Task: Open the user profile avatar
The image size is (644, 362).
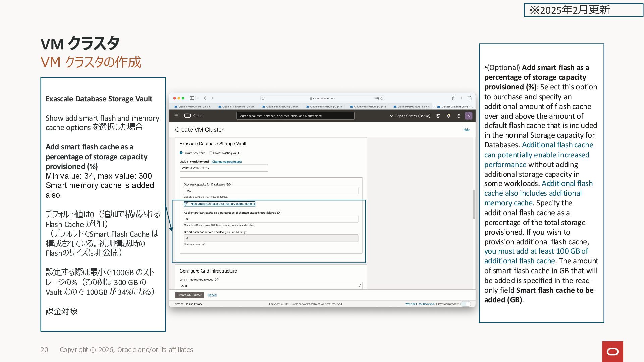Action: click(x=469, y=116)
